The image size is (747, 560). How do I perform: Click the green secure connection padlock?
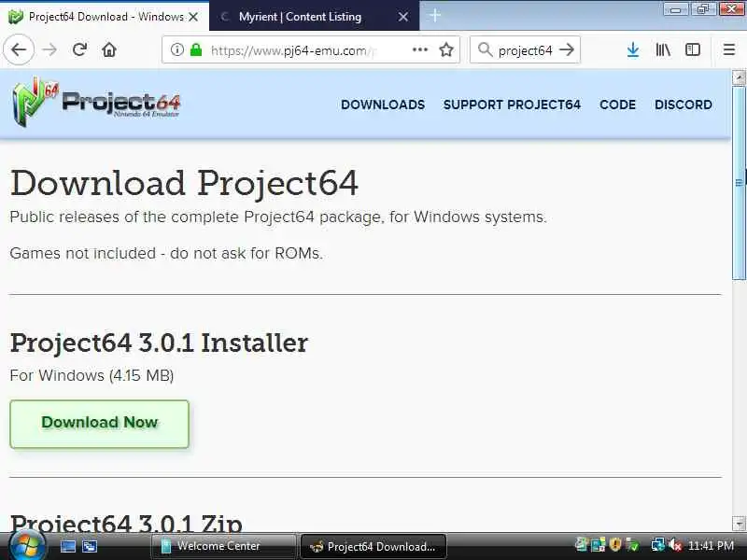(x=196, y=49)
